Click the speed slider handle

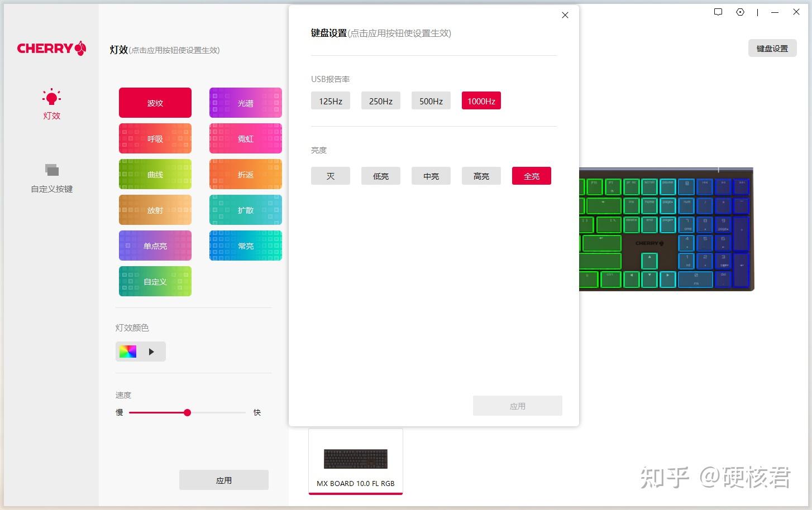click(x=187, y=412)
